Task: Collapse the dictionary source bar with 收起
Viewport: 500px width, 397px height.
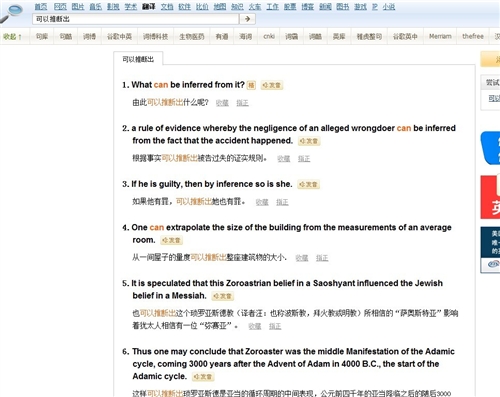Action: click(x=12, y=37)
